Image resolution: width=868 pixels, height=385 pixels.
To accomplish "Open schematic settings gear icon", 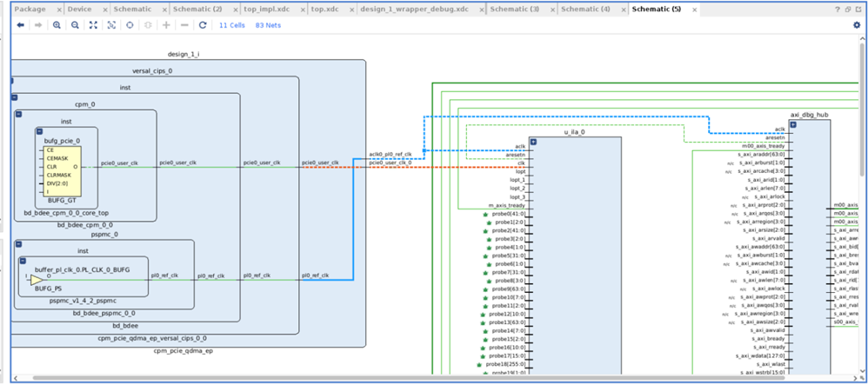I will tap(857, 25).
